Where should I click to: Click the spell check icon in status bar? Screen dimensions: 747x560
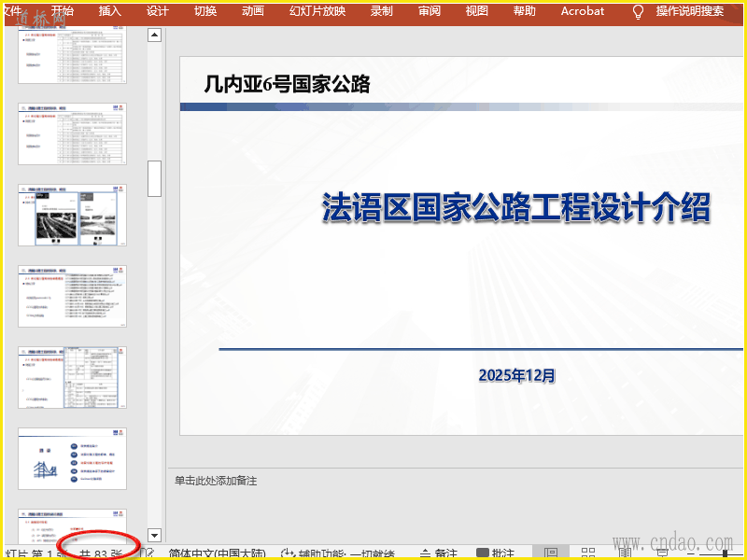[148, 553]
